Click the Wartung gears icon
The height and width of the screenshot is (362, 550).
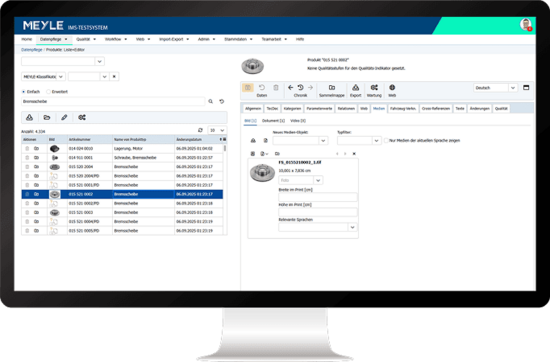(x=374, y=88)
